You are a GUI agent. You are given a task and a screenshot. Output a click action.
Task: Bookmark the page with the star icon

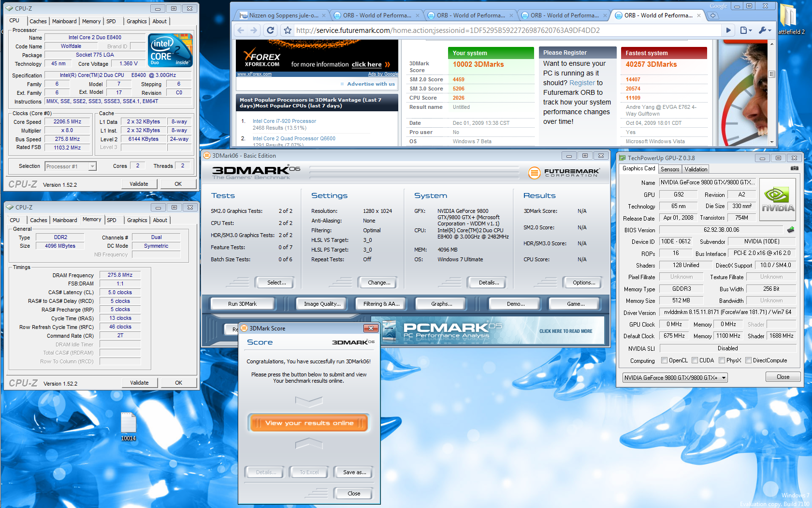pos(288,30)
